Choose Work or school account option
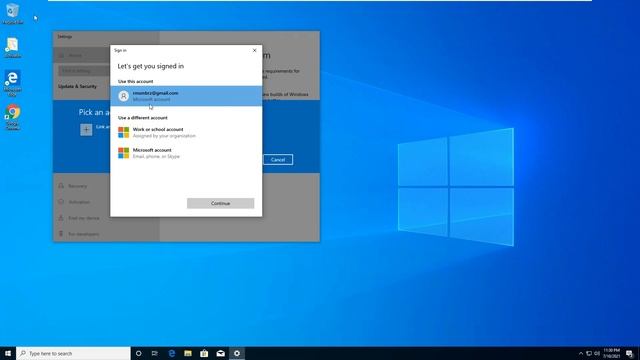This screenshot has width=640, height=360. (x=186, y=132)
